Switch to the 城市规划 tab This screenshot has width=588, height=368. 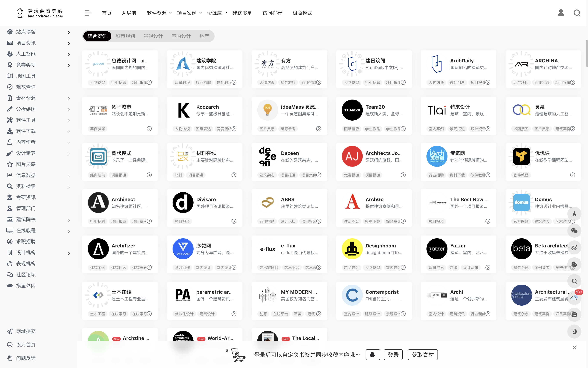click(125, 36)
